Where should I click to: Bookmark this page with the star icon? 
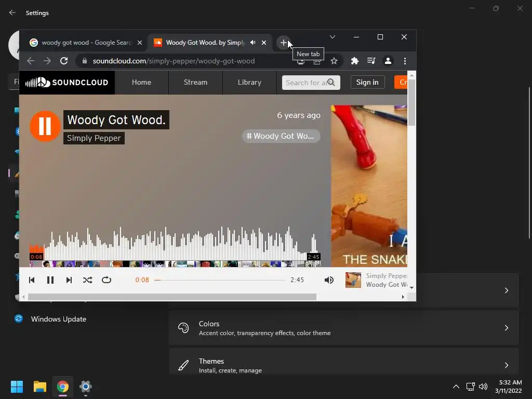pyautogui.click(x=334, y=61)
